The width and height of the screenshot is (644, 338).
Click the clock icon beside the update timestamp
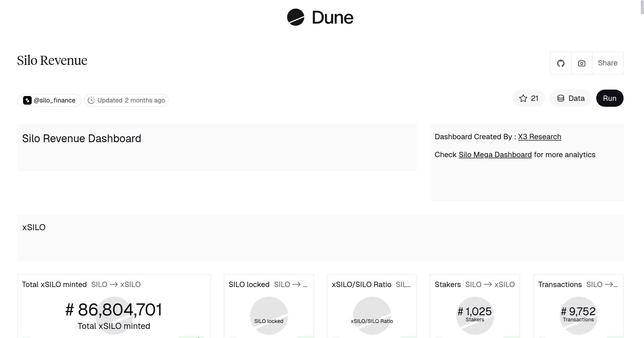91,100
